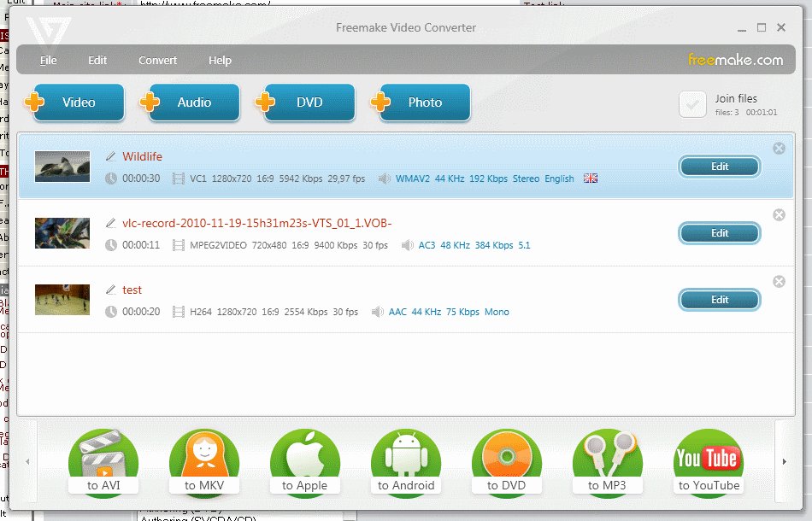Viewport: 812px width, 521px height.
Task: Burn to DVD
Action: tap(507, 463)
